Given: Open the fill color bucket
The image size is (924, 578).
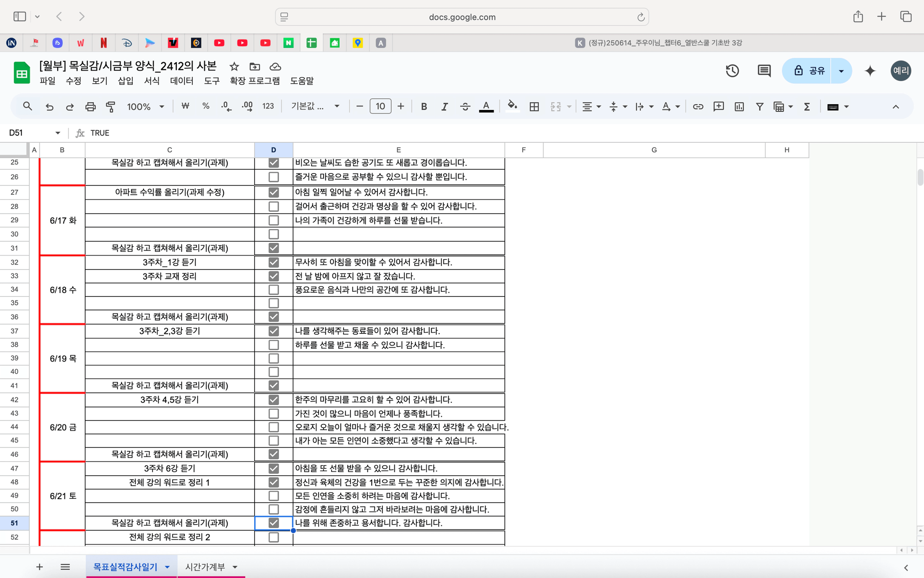Looking at the screenshot, I should pos(512,106).
